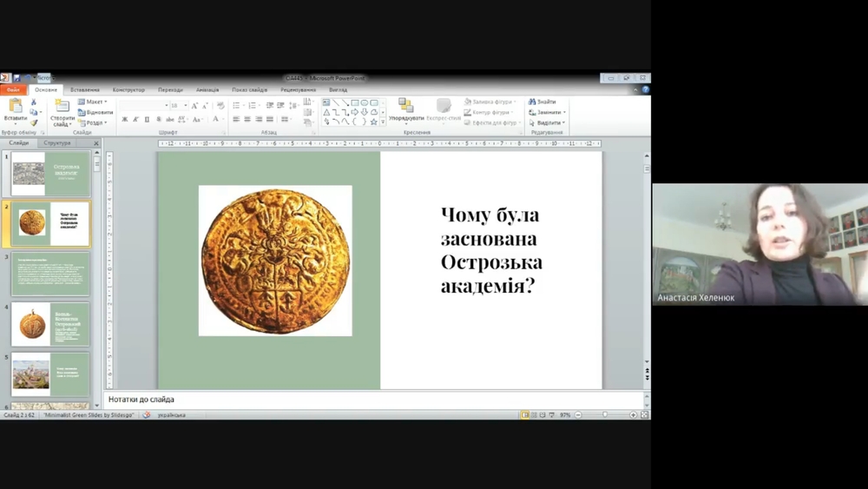Open the Arrange (Упорядкувати) tool
The height and width of the screenshot is (489, 868).
405,109
